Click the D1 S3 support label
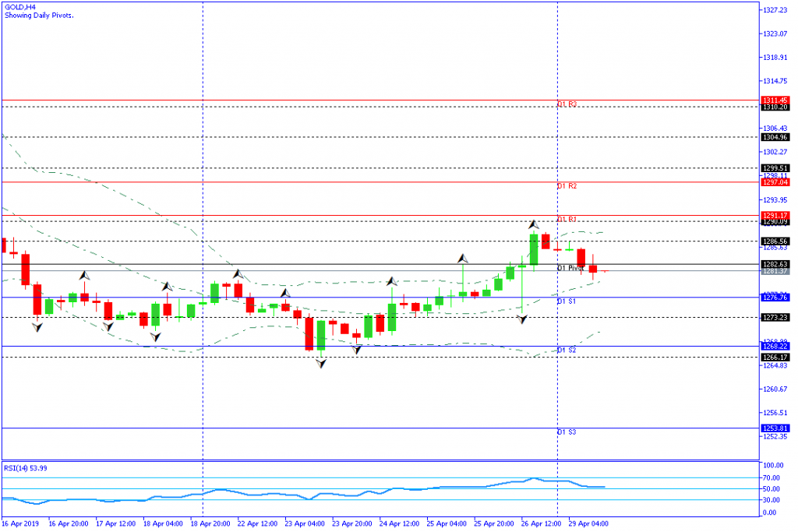Screen dimensions: 798x532 click(x=566, y=432)
